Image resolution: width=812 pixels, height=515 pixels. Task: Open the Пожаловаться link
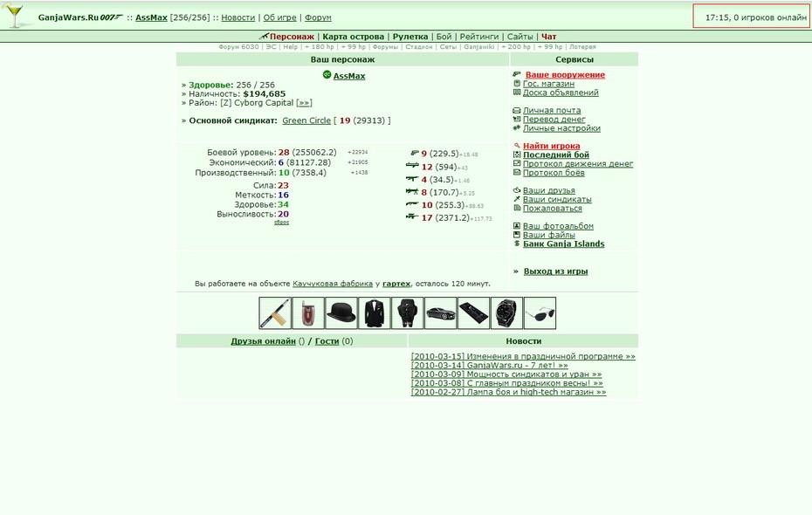click(552, 208)
